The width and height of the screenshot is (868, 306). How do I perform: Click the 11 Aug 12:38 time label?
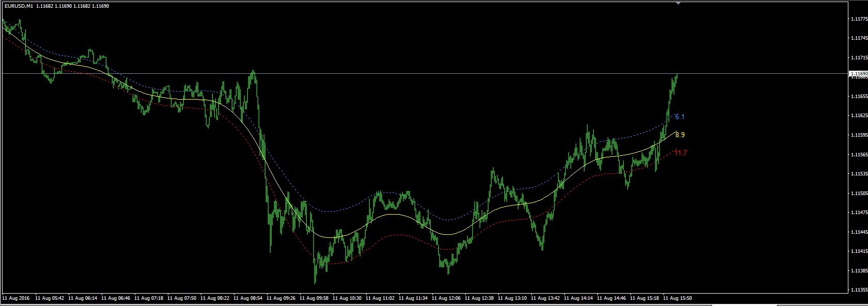(480, 298)
